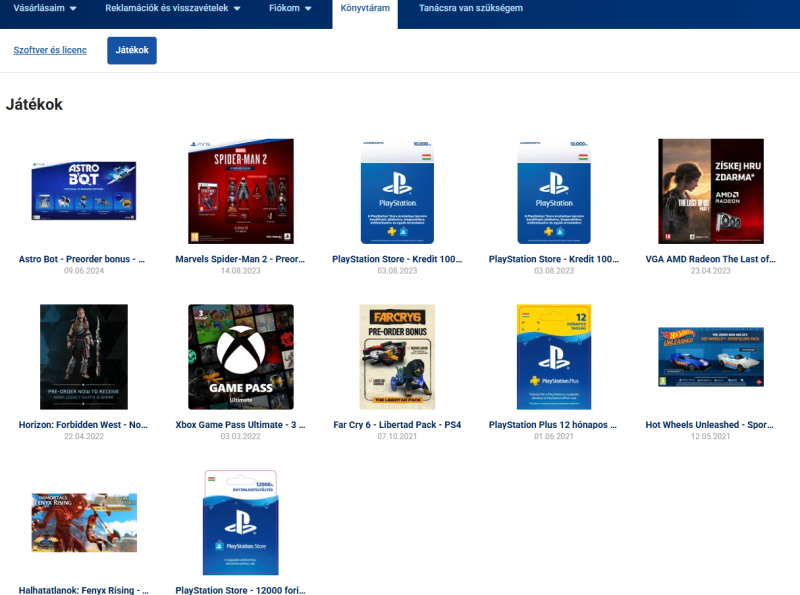Open the VGA AMD Radeon Last of Us image
800x595 pixels.
pos(711,191)
